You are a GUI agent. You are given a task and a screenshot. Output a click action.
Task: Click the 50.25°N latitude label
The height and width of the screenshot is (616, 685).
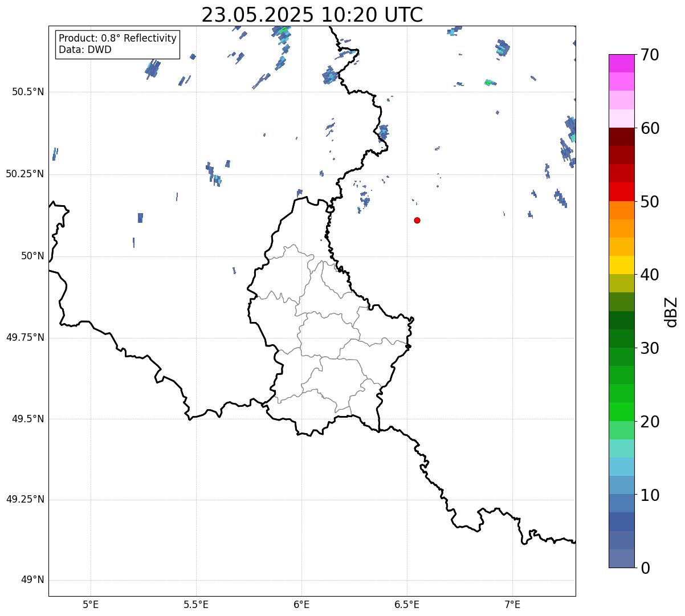coord(25,174)
